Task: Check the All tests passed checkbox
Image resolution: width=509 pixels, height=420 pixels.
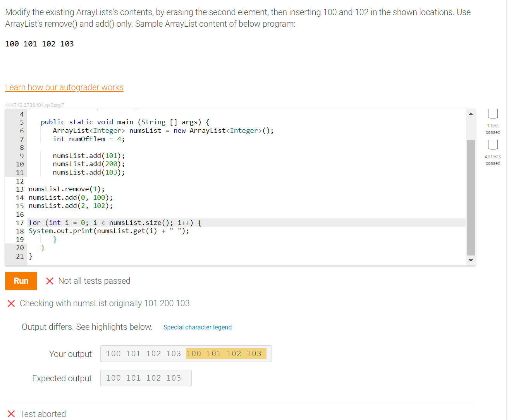Action: 493,144
